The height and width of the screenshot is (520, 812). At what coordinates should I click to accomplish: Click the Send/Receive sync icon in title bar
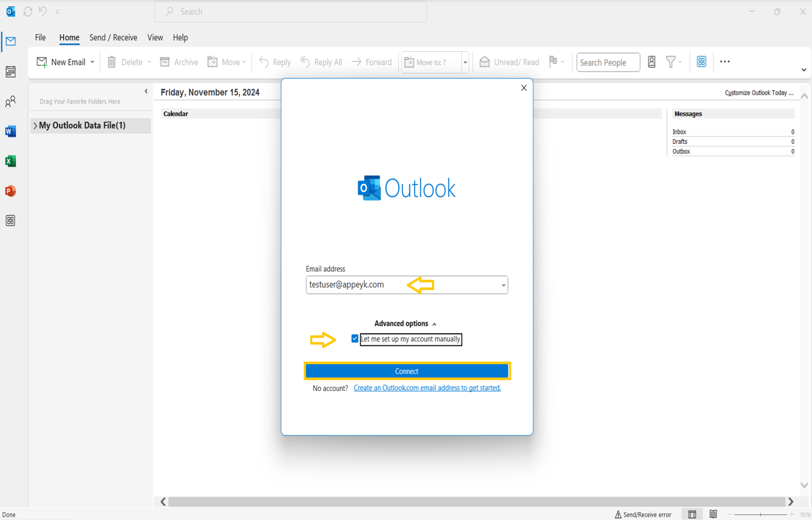point(28,12)
